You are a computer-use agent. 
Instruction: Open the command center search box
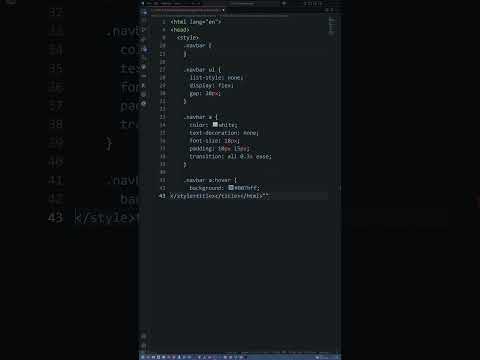(x=243, y=3)
